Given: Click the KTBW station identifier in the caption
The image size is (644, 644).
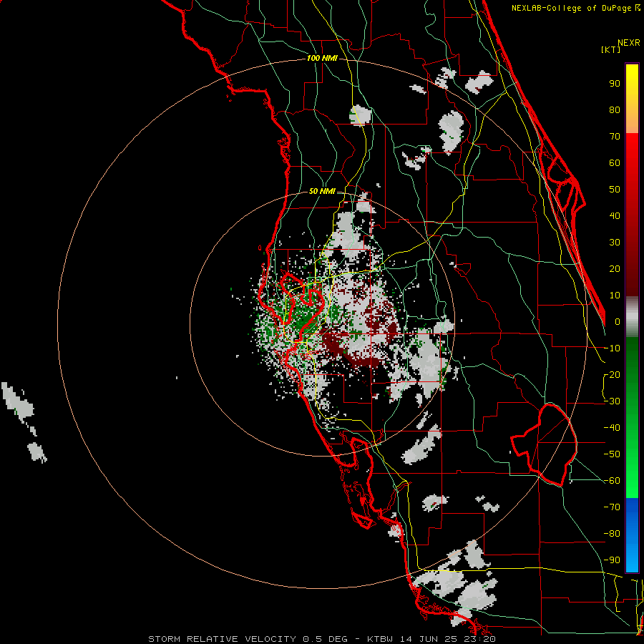Looking at the screenshot, I should tap(380, 639).
